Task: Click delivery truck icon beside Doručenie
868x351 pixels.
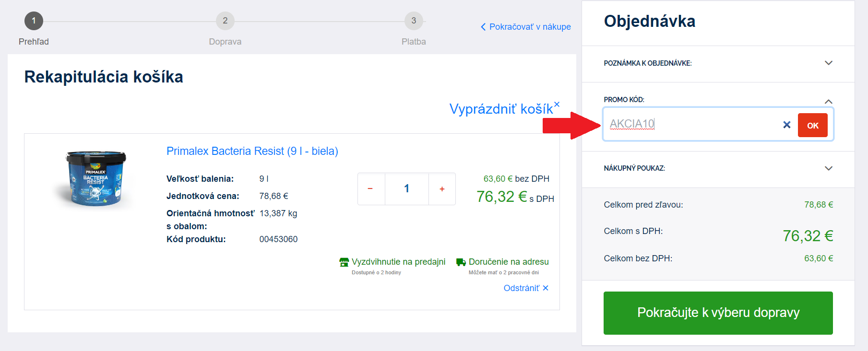Action: (461, 262)
